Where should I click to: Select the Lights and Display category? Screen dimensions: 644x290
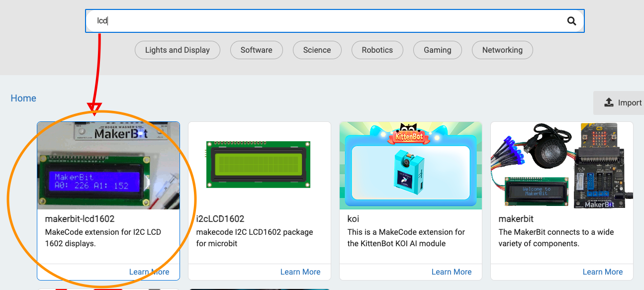pyautogui.click(x=178, y=50)
